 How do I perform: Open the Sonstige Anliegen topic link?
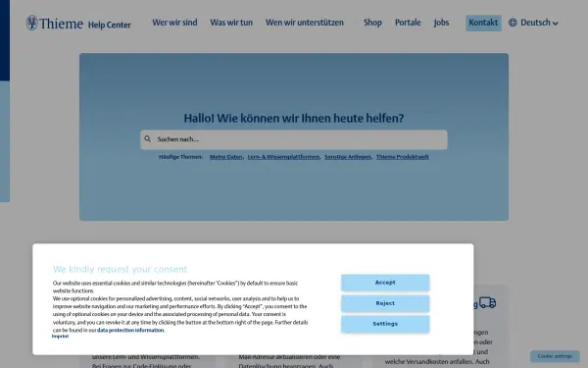[348, 157]
